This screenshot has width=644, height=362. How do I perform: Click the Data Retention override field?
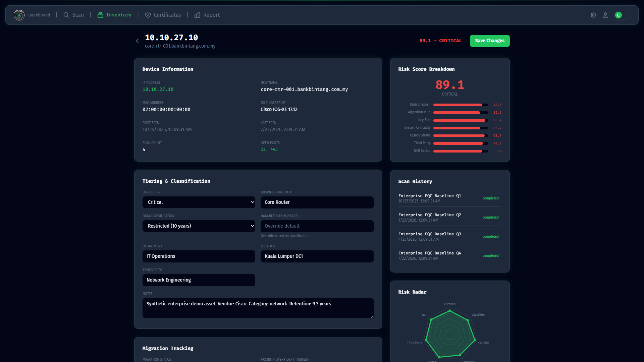(x=317, y=226)
